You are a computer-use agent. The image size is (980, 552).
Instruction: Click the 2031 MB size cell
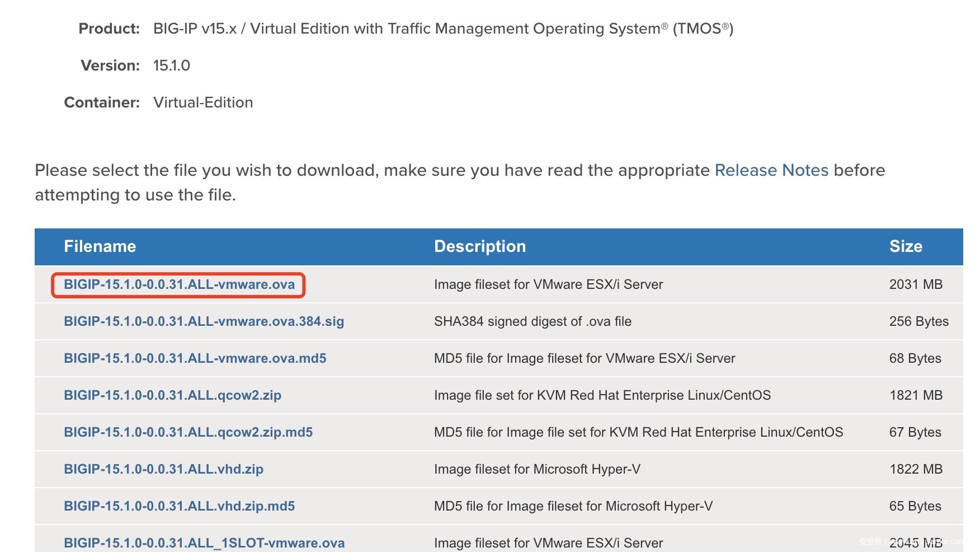916,284
